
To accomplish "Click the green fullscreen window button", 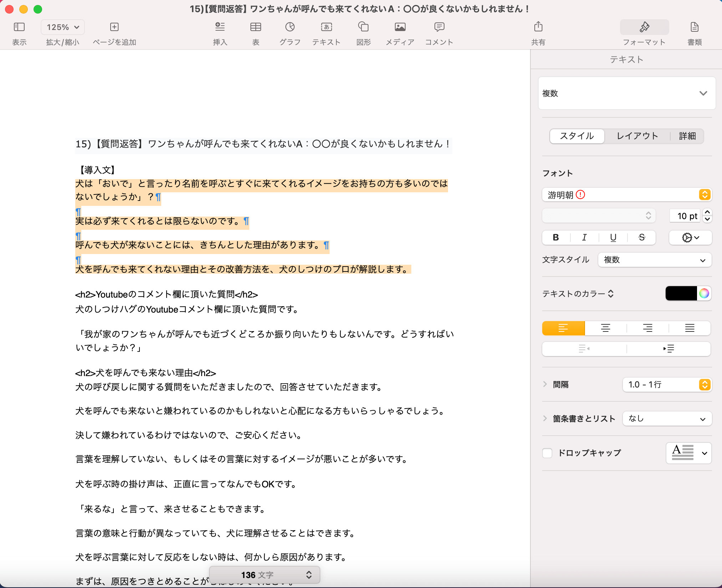I will [38, 9].
